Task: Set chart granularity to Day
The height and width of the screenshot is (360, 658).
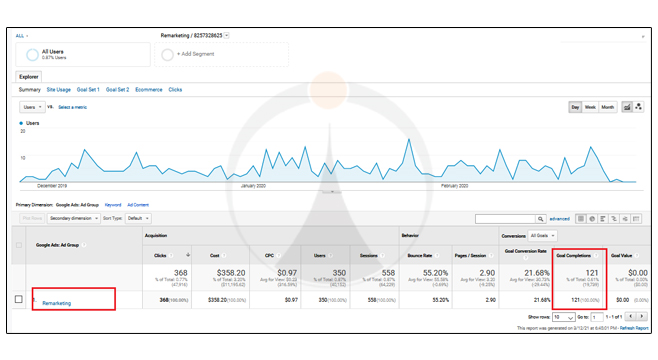Action: click(575, 107)
